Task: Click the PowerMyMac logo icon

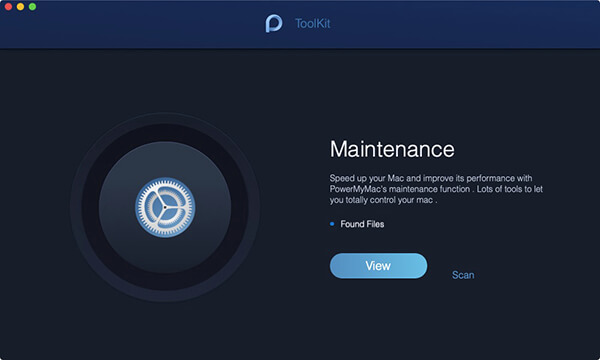Action: click(x=274, y=23)
